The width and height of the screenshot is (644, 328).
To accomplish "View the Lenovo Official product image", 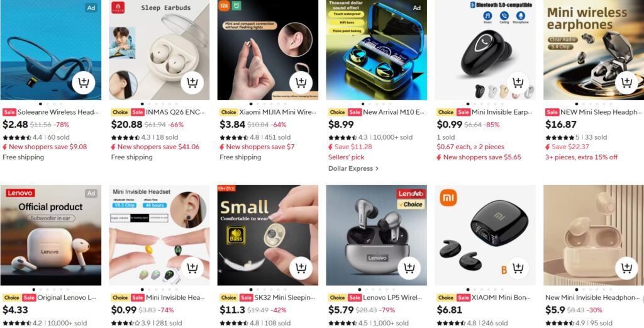I will click(50, 235).
